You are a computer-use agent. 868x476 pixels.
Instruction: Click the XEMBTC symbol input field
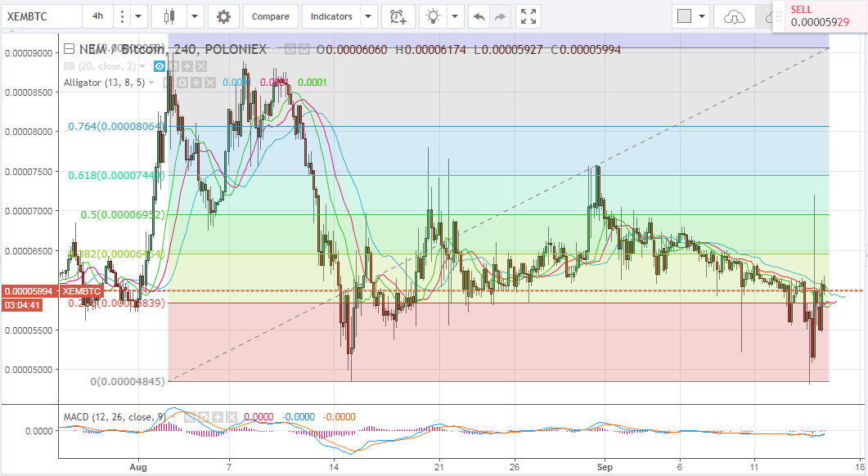(x=41, y=16)
